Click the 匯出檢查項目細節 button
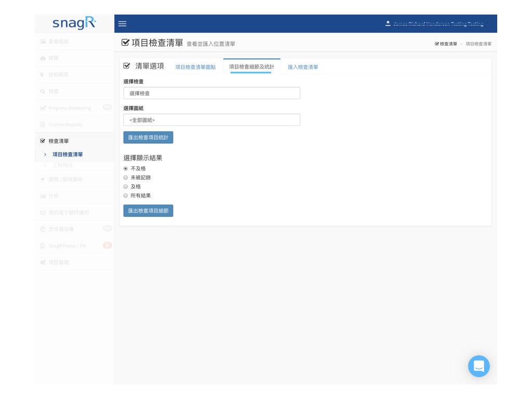The image size is (532, 399). [x=148, y=211]
